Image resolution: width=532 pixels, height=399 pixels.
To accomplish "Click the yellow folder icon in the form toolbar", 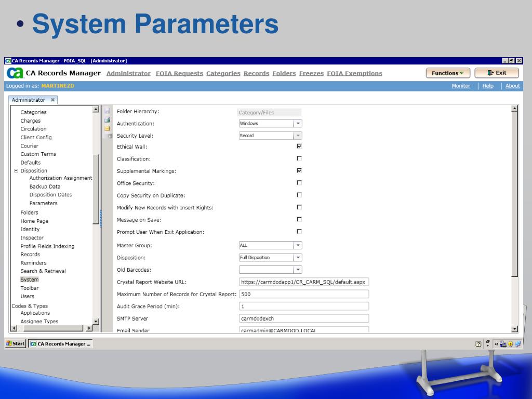I will click(x=107, y=129).
